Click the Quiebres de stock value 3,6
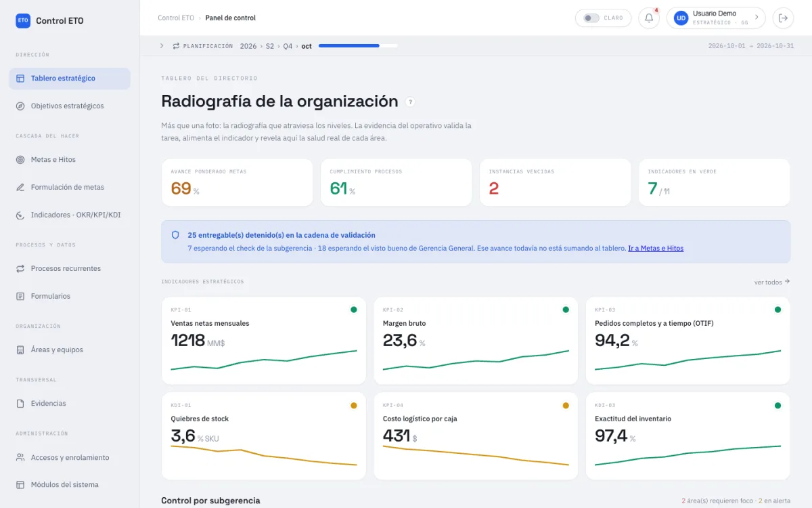Image resolution: width=812 pixels, height=508 pixels. 183,436
